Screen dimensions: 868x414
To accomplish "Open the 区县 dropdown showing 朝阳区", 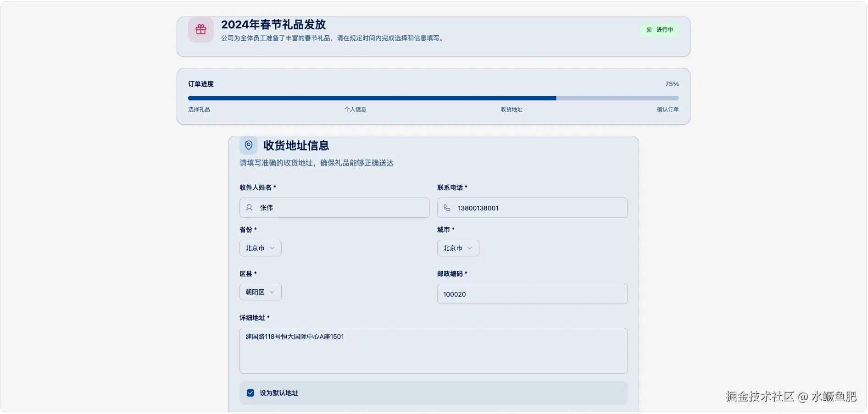I will pos(260,292).
